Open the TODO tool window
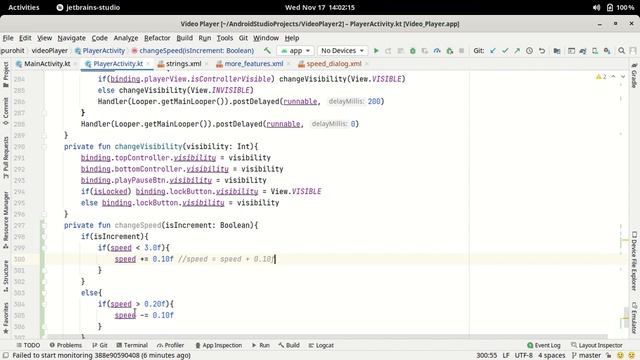 coord(28,345)
